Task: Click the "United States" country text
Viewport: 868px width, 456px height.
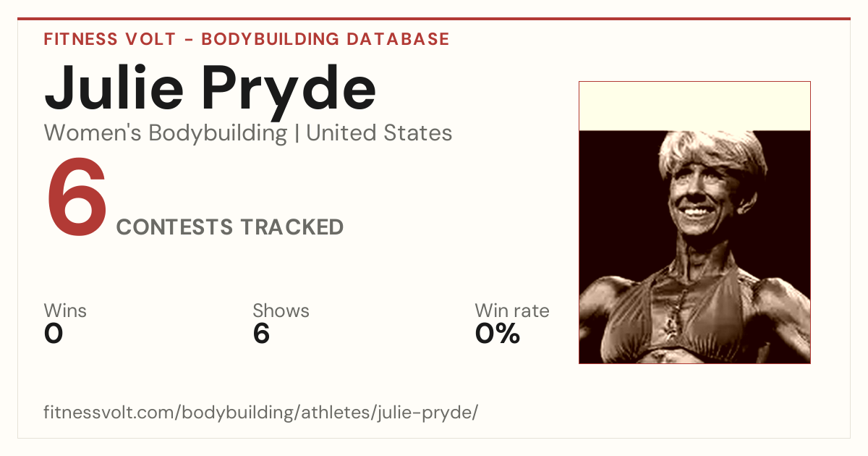Action: click(379, 133)
